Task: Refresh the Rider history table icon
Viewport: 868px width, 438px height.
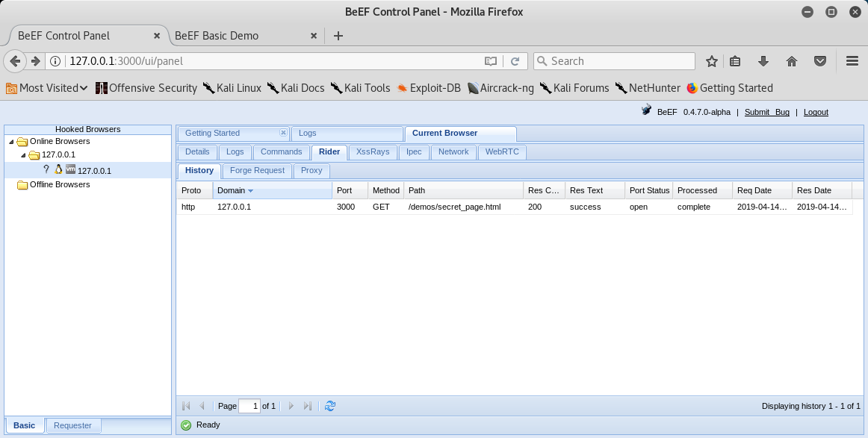Action: tap(330, 406)
